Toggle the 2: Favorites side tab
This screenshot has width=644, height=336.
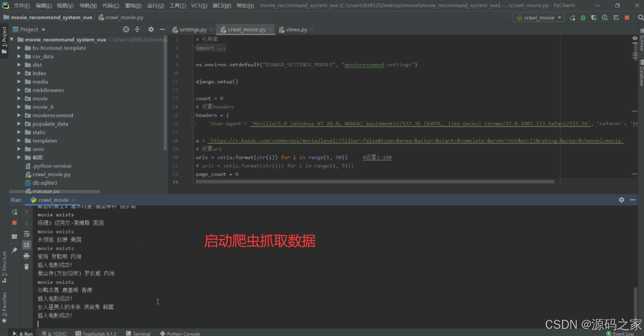(x=4, y=307)
